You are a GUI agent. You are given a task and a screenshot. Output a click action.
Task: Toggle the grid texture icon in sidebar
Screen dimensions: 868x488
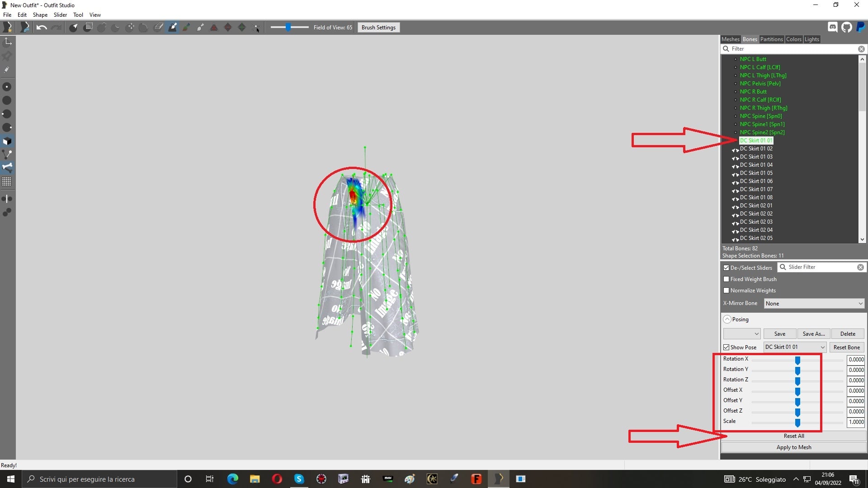(x=7, y=182)
